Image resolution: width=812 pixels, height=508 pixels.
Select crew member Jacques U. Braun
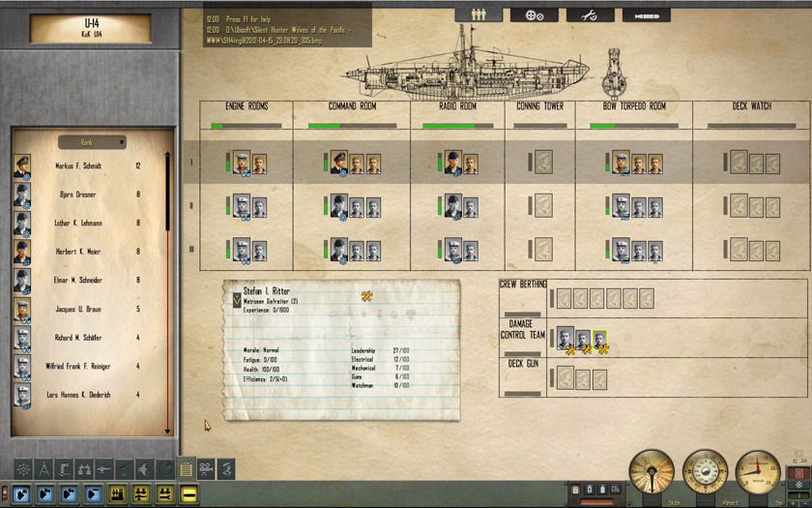click(x=77, y=310)
